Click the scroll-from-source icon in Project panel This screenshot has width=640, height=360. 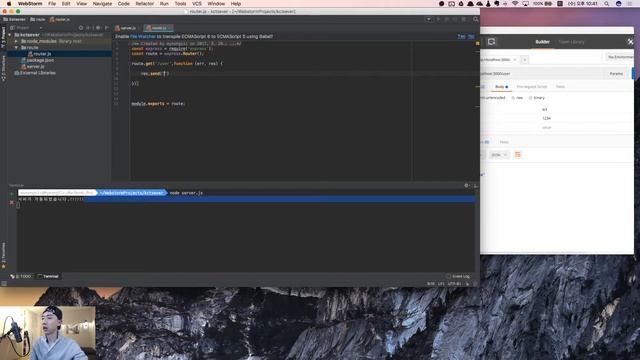click(81, 28)
